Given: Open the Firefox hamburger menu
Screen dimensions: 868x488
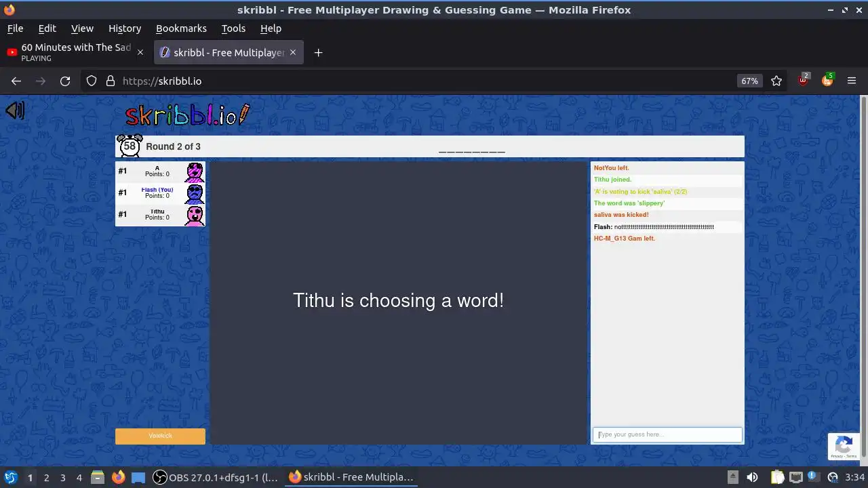Looking at the screenshot, I should [852, 81].
